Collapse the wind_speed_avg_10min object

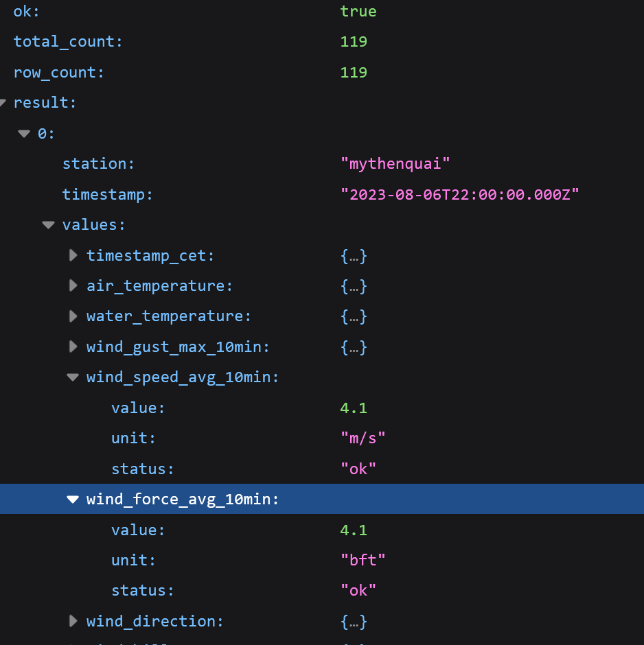coord(73,377)
